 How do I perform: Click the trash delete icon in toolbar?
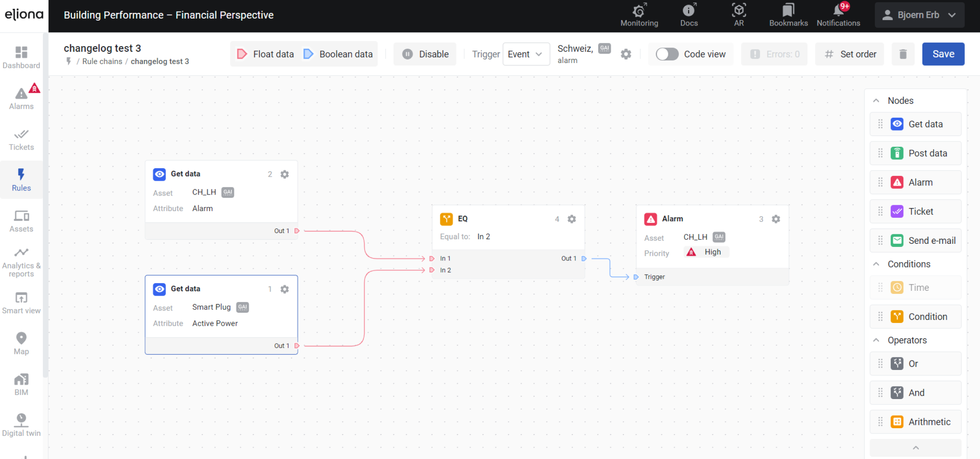(903, 54)
